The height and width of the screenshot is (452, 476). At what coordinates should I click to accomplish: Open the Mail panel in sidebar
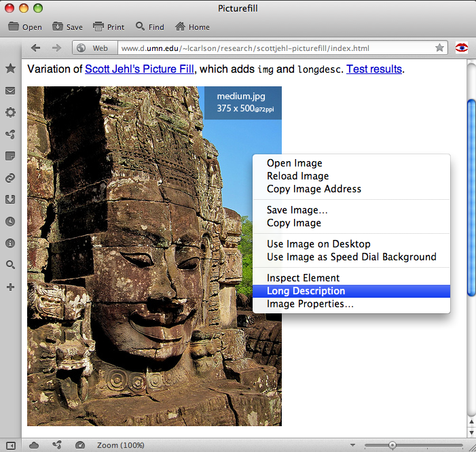click(x=10, y=90)
